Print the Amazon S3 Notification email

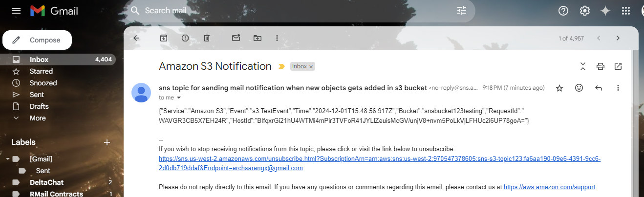click(601, 66)
